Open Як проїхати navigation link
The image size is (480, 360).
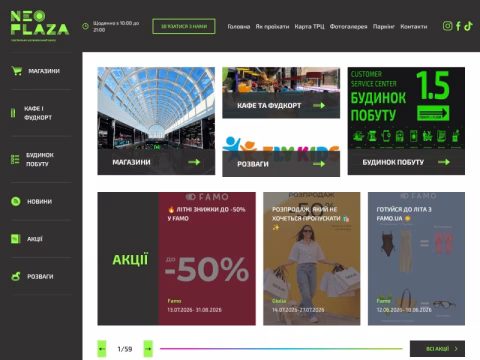[x=272, y=26]
